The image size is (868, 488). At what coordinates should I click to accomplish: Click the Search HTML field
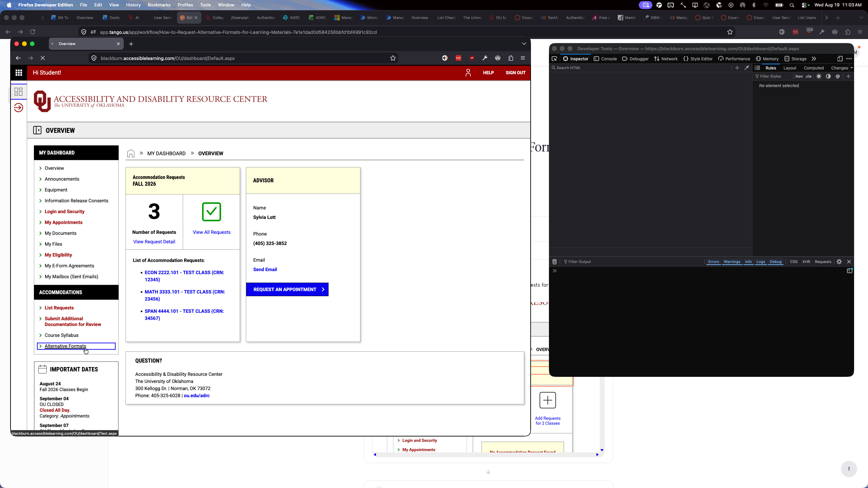tap(641, 68)
